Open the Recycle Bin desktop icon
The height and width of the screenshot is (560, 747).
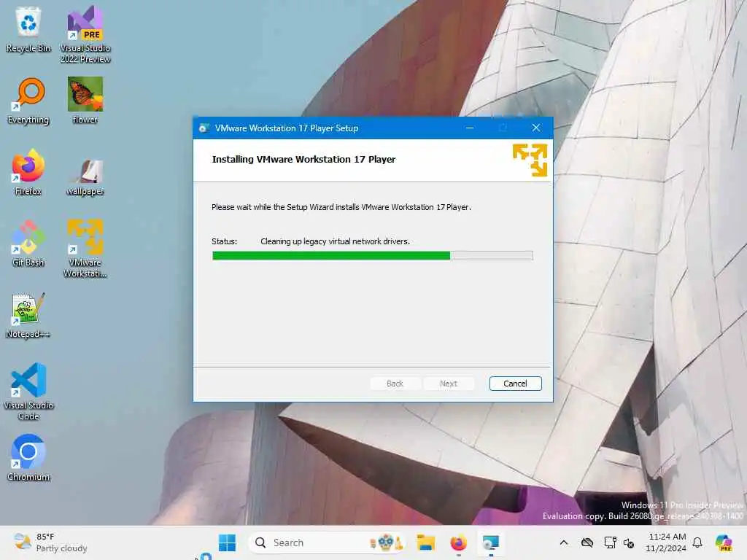pyautogui.click(x=28, y=29)
